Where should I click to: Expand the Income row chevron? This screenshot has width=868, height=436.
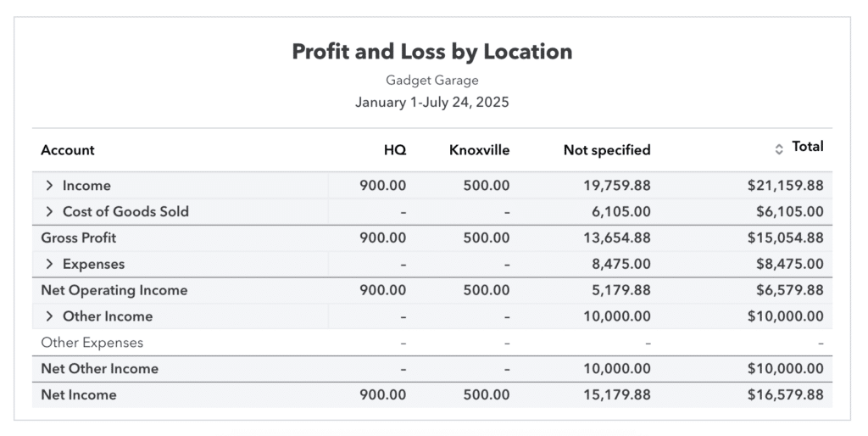[49, 186]
